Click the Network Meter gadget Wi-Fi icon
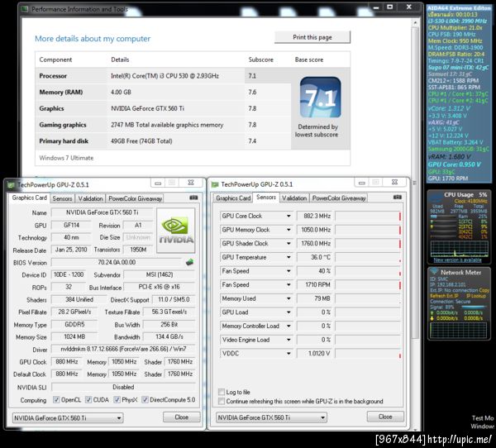 pos(434,272)
